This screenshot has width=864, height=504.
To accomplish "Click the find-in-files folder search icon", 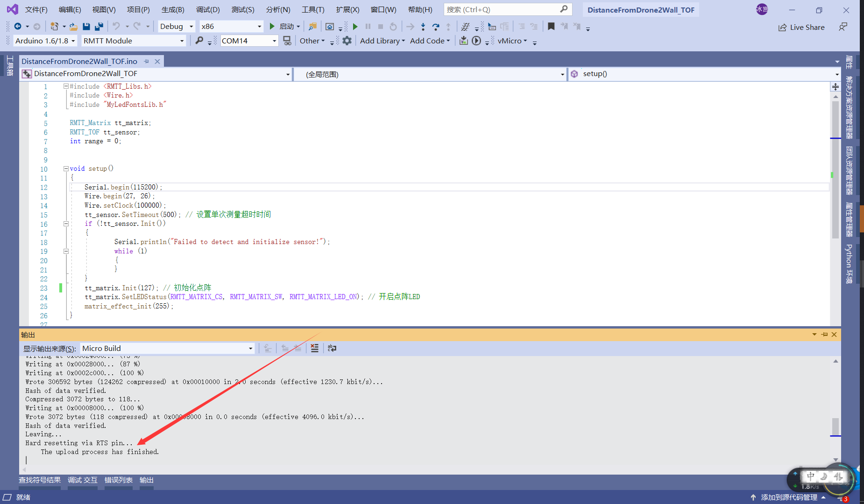I will (312, 27).
